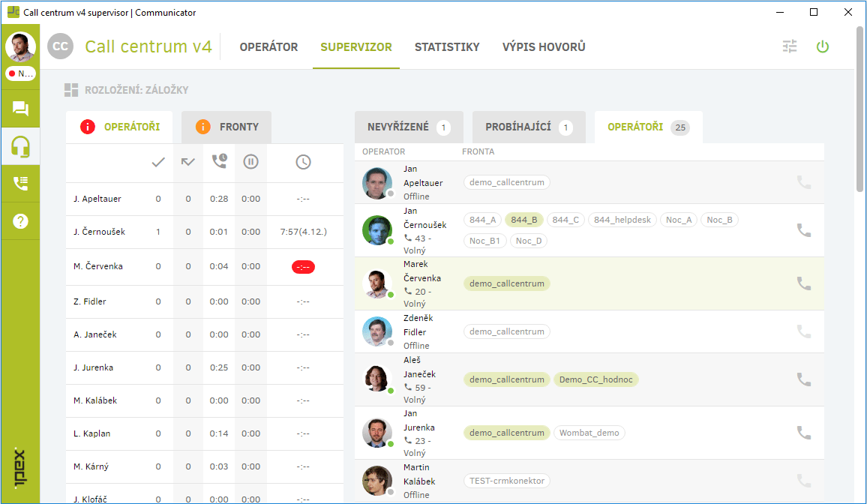Click the Call centrum v4 title

tap(148, 46)
